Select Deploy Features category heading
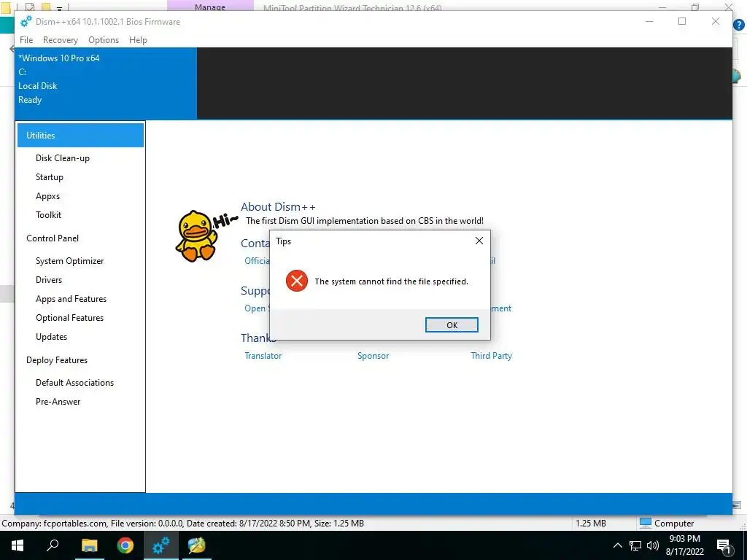 pyautogui.click(x=57, y=360)
